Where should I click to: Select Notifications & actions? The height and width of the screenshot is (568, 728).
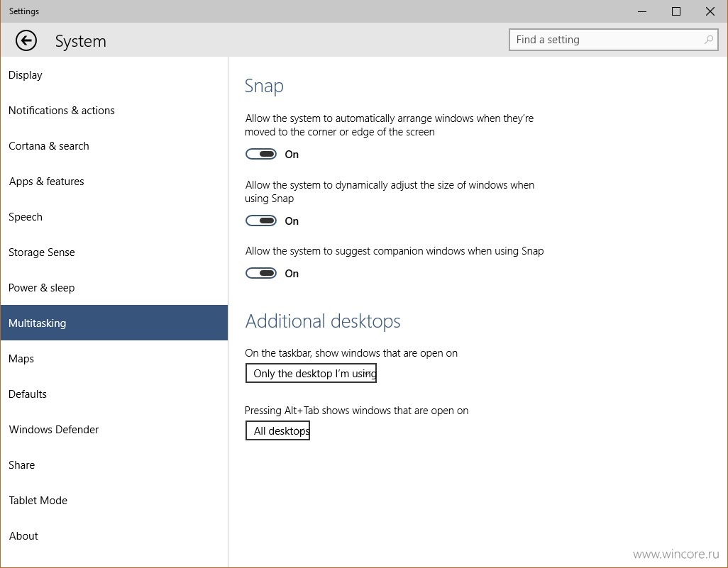pyautogui.click(x=114, y=111)
